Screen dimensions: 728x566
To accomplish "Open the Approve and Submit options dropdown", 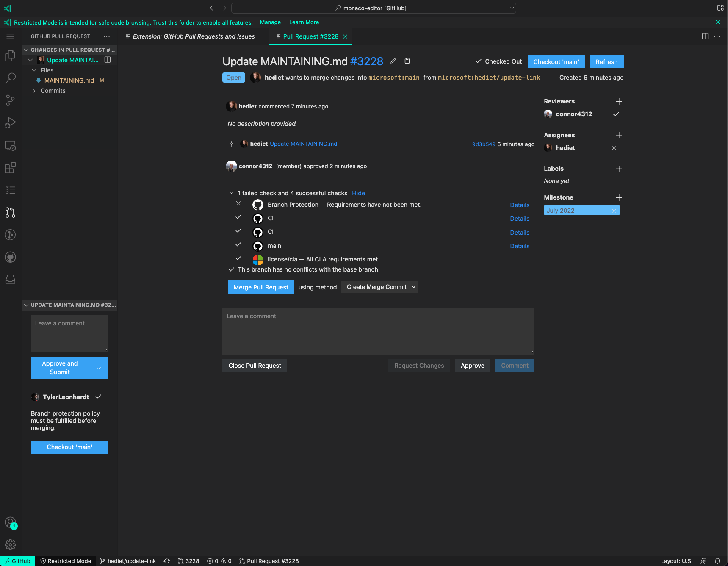I will point(99,368).
